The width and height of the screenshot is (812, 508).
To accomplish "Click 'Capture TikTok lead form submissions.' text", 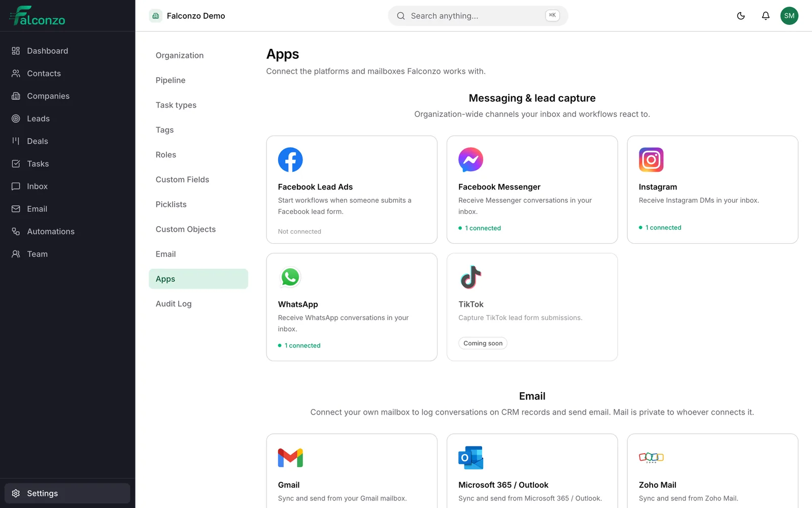I will [520, 318].
